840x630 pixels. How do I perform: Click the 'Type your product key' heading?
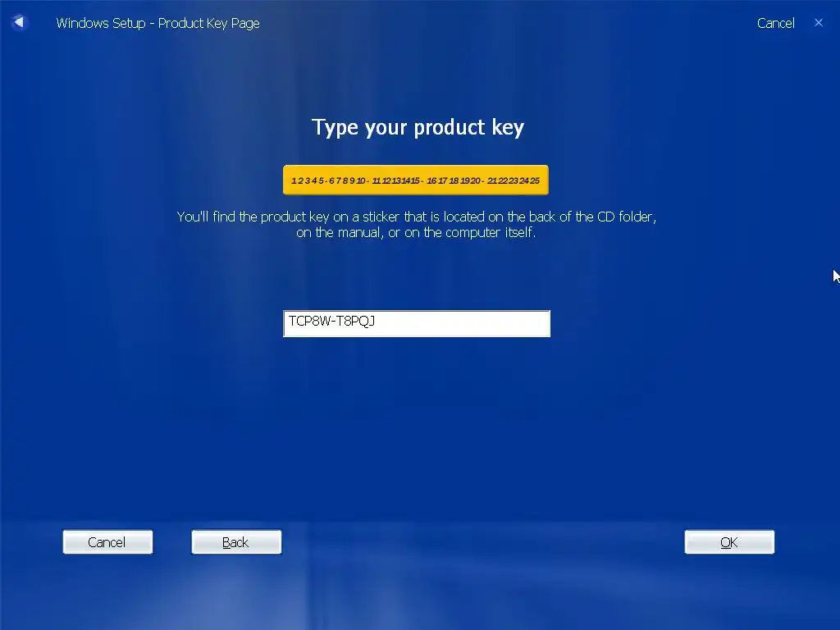(418, 127)
